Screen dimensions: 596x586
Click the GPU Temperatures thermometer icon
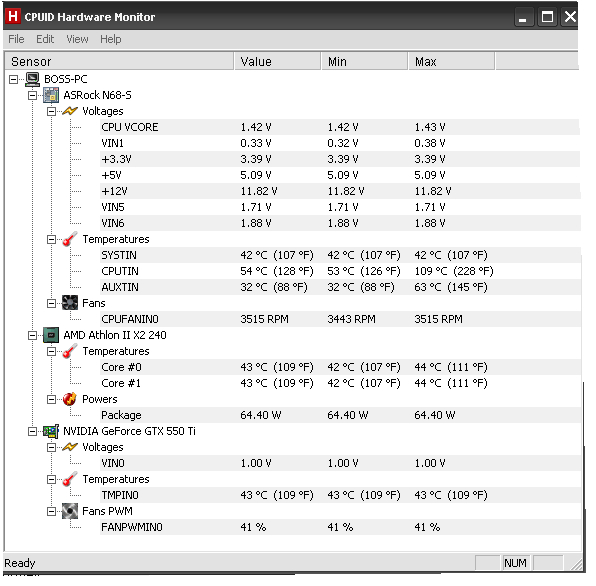click(x=70, y=479)
